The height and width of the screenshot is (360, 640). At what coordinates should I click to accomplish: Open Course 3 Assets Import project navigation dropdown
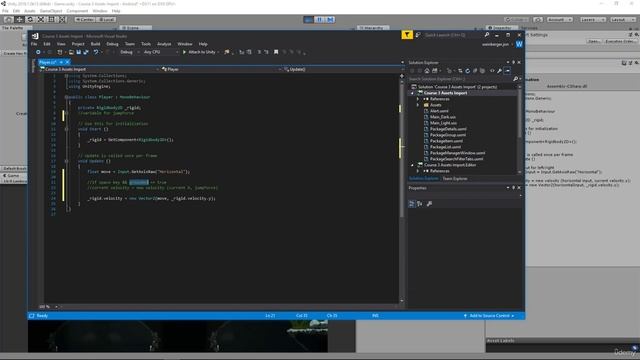click(99, 69)
